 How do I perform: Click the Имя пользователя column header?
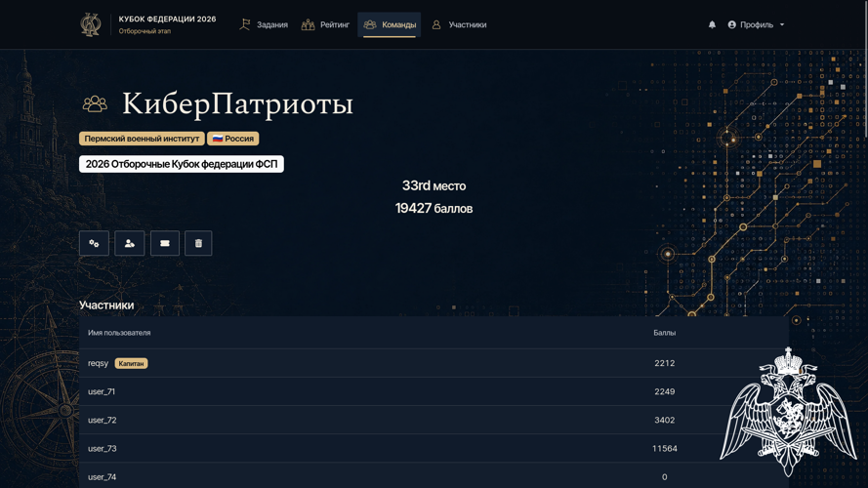pyautogui.click(x=119, y=333)
